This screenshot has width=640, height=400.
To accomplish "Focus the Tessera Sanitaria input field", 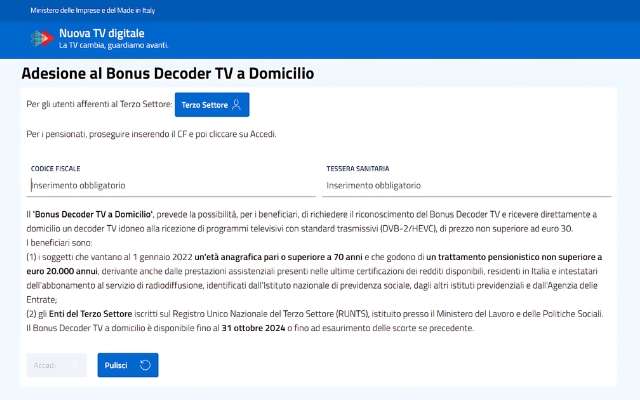I will click(467, 185).
